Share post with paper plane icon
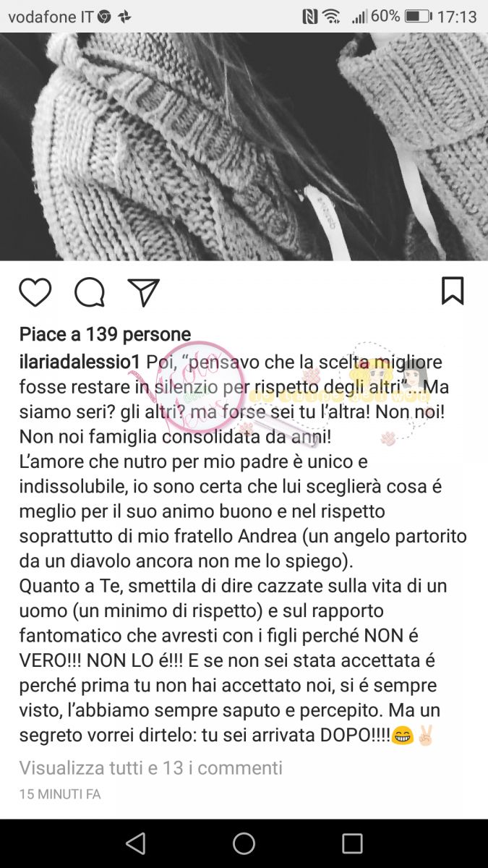Screen dimensions: 488x868 (143, 292)
